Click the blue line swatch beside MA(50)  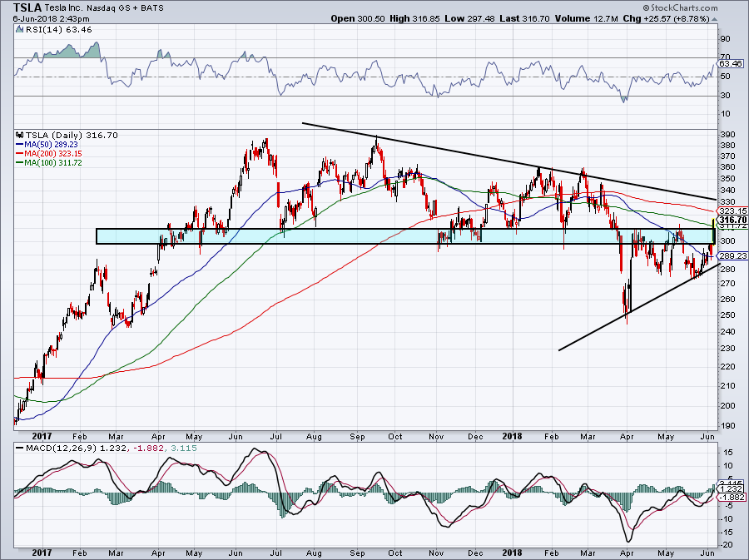(20, 144)
